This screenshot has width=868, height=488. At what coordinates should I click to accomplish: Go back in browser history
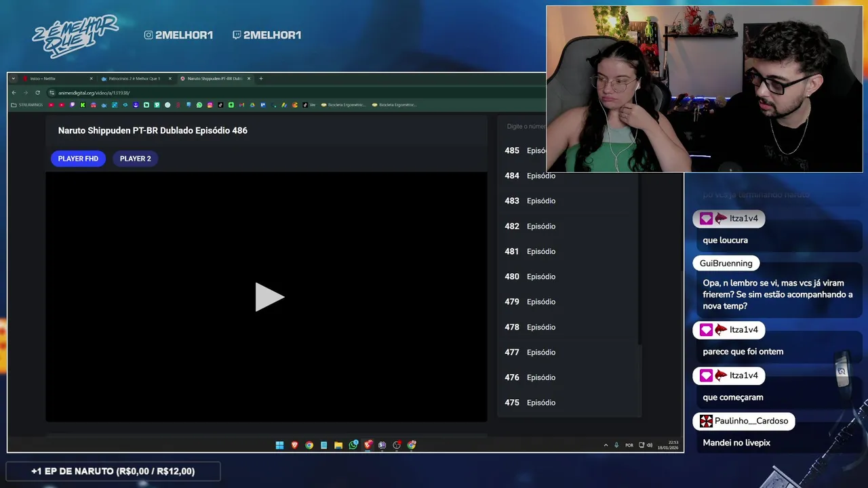point(14,93)
